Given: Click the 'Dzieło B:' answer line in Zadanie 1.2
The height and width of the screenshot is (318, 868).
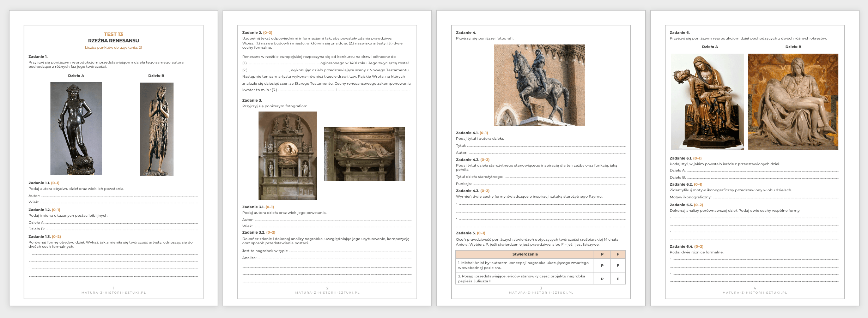Looking at the screenshot, I should click(x=122, y=229).
